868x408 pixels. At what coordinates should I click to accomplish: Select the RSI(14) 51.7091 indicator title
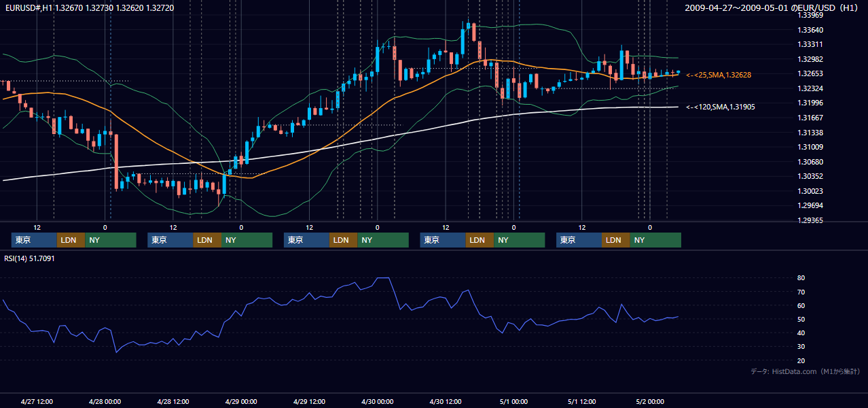[30, 258]
